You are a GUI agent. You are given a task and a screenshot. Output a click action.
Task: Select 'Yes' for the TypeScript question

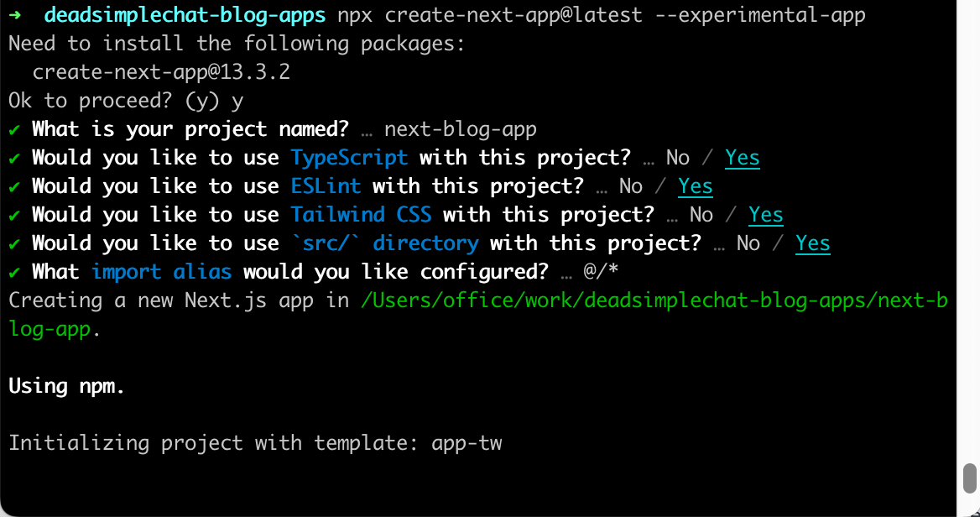(743, 158)
